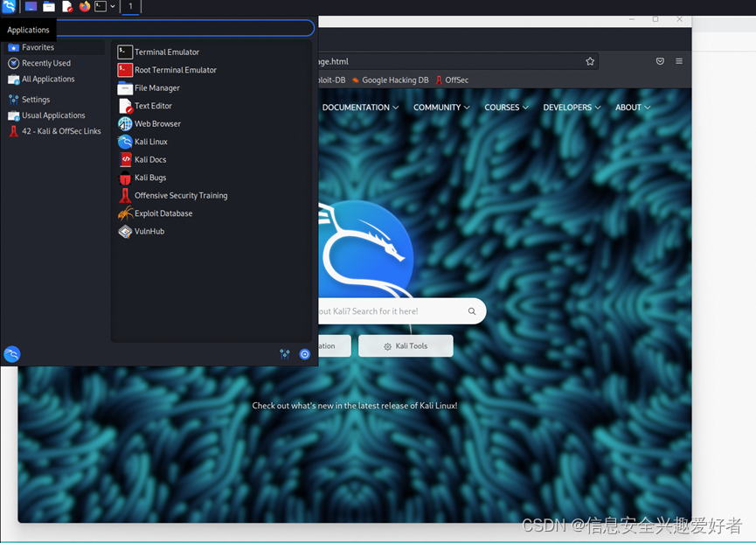Screen dimensions: 756x543
Task: Open the text editor from the taskbar
Action: [66, 6]
